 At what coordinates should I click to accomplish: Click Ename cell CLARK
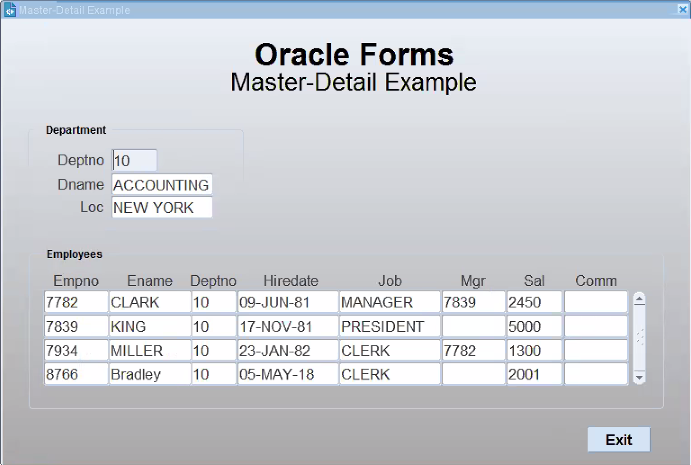[x=150, y=302]
